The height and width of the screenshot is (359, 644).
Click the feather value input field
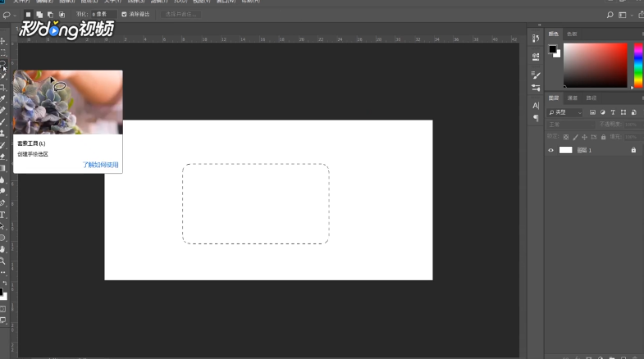pos(103,15)
